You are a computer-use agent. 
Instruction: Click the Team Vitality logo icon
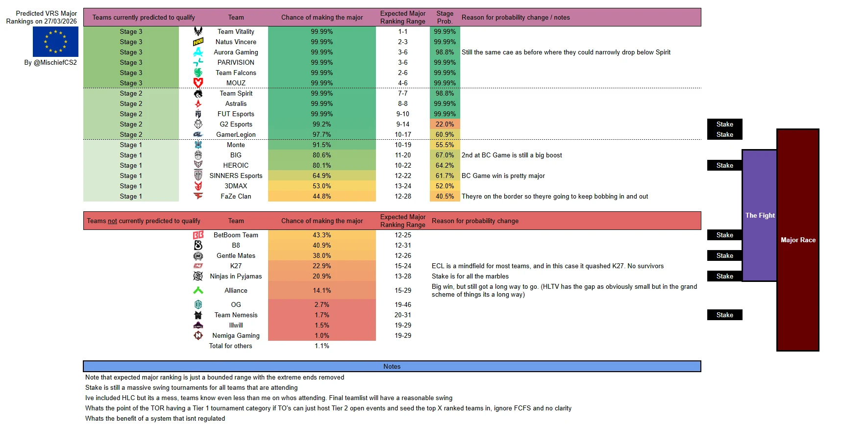[x=198, y=31]
